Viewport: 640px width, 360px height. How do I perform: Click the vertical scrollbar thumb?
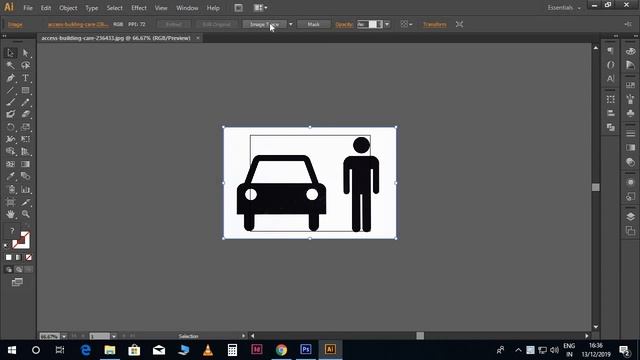(x=596, y=187)
